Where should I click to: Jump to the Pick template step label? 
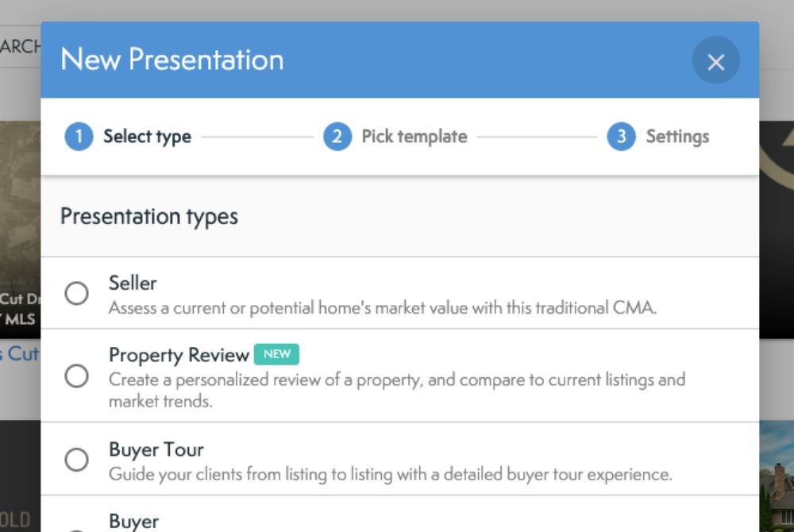coord(414,137)
